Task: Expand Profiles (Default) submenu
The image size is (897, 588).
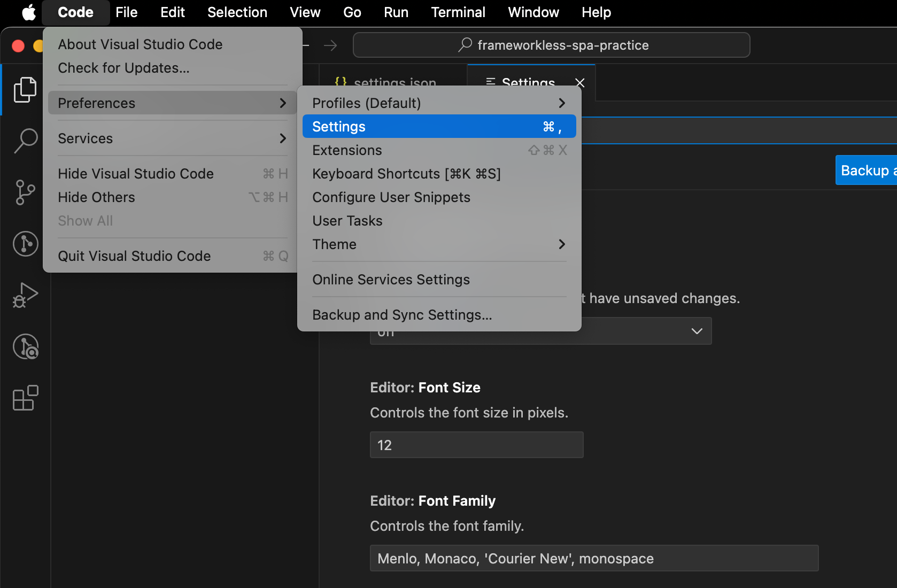Action: [439, 103]
